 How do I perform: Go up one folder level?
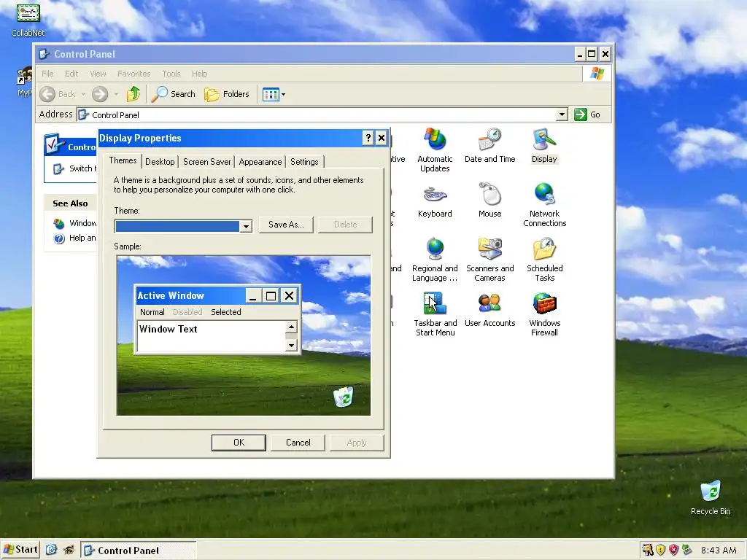click(x=133, y=94)
